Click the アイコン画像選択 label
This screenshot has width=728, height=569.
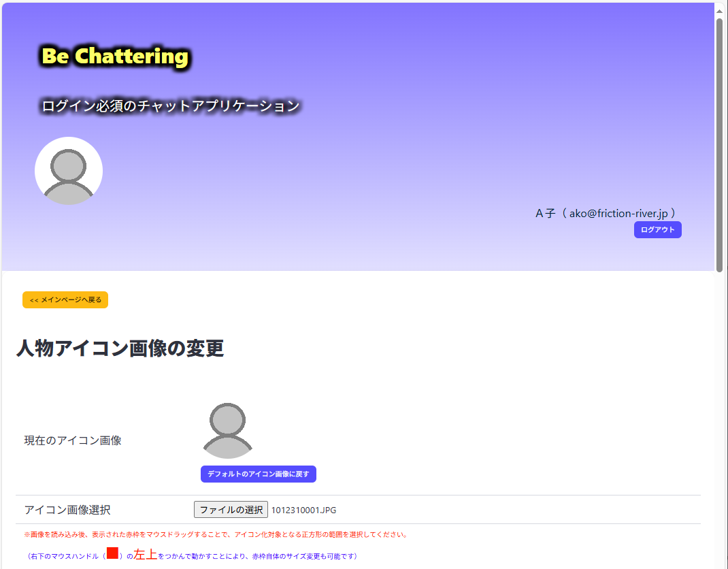(67, 510)
